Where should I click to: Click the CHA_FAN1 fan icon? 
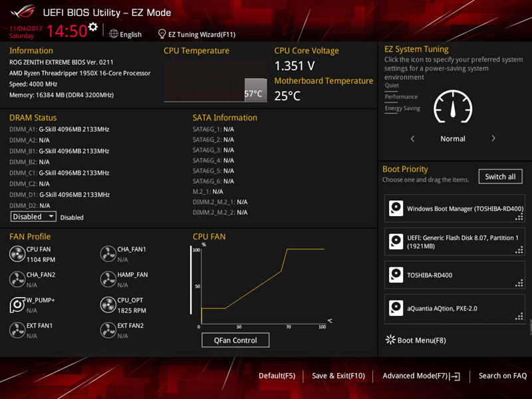[108, 254]
